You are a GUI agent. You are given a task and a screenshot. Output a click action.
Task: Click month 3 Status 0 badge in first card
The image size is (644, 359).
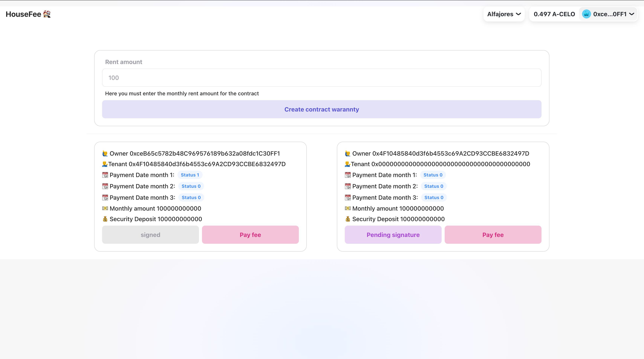[191, 198]
